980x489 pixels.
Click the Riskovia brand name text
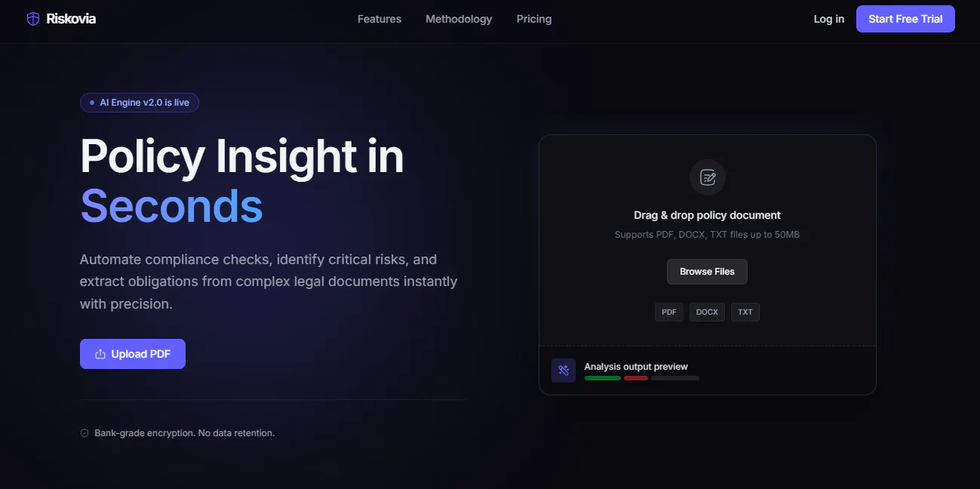(x=71, y=19)
